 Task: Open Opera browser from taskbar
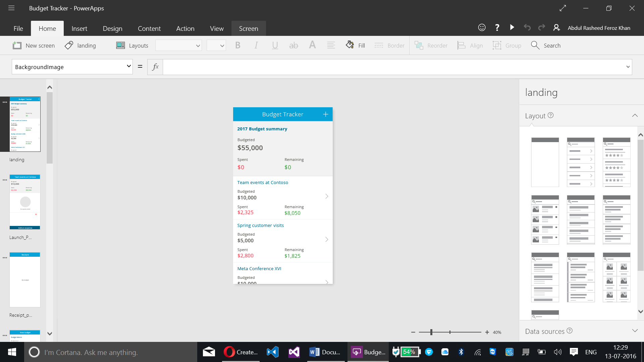pyautogui.click(x=240, y=352)
